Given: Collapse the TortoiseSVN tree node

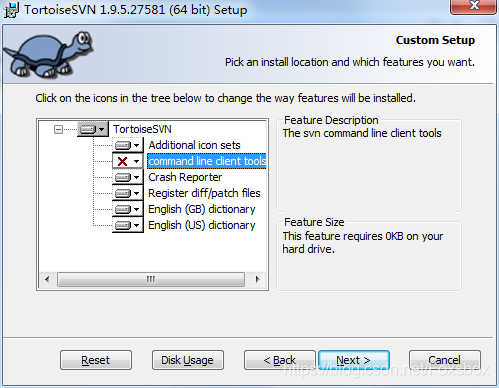Looking at the screenshot, I should (58, 129).
